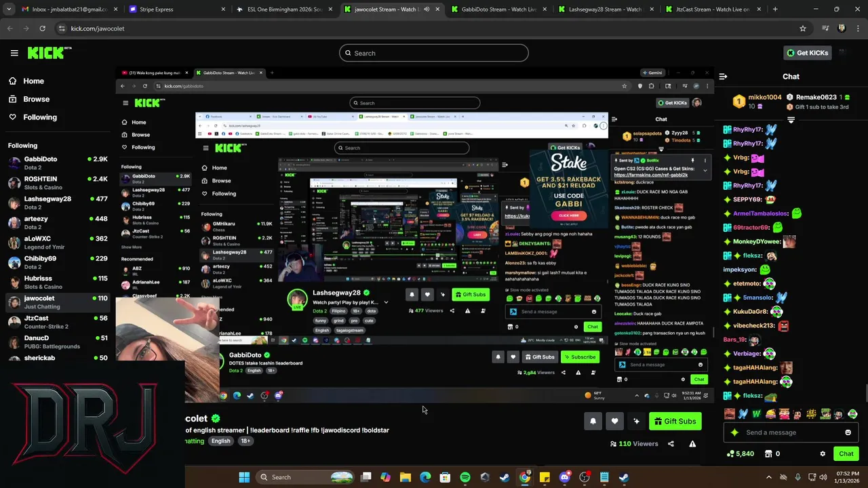Open the Home page in sidebar
Viewport: 868px width, 488px height.
pos(26,81)
